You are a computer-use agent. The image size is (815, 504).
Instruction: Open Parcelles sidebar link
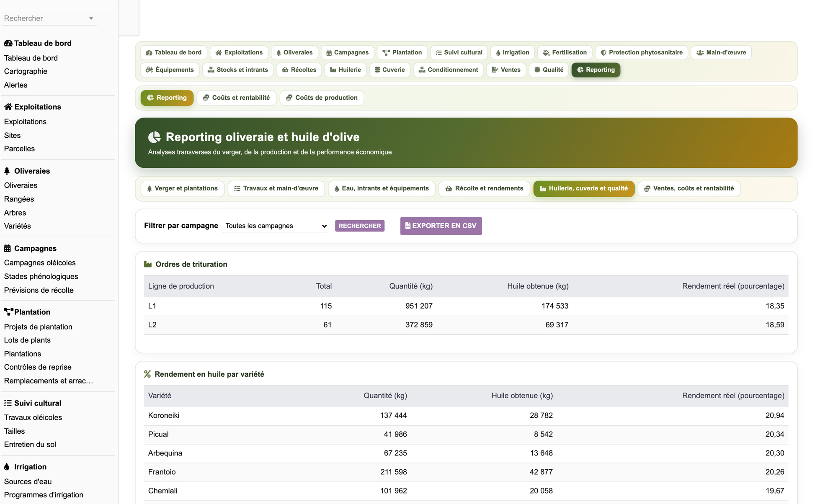tap(19, 149)
